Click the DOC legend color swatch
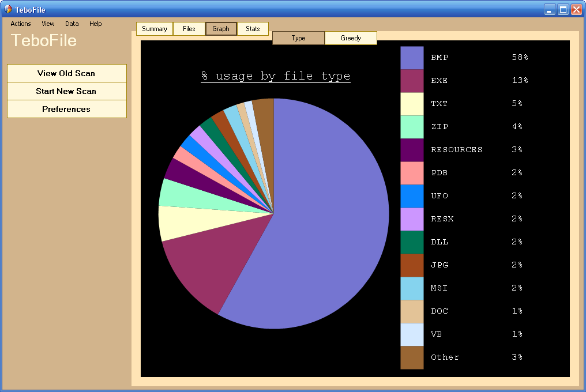 pos(412,311)
